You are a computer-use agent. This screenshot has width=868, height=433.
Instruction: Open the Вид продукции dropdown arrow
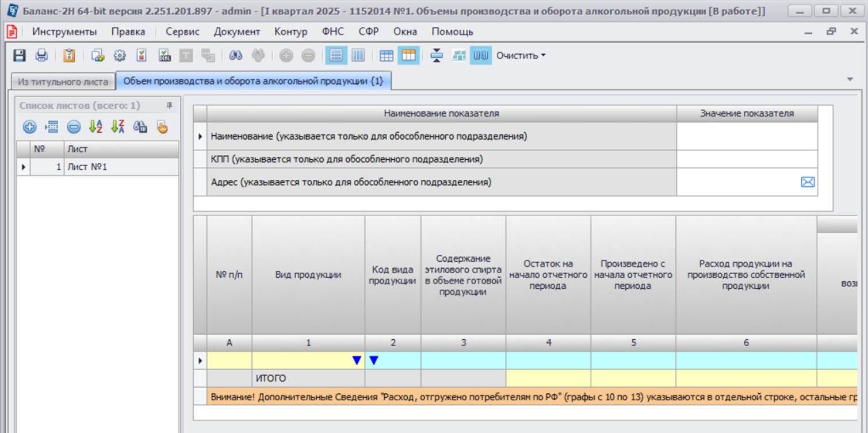[x=357, y=361]
